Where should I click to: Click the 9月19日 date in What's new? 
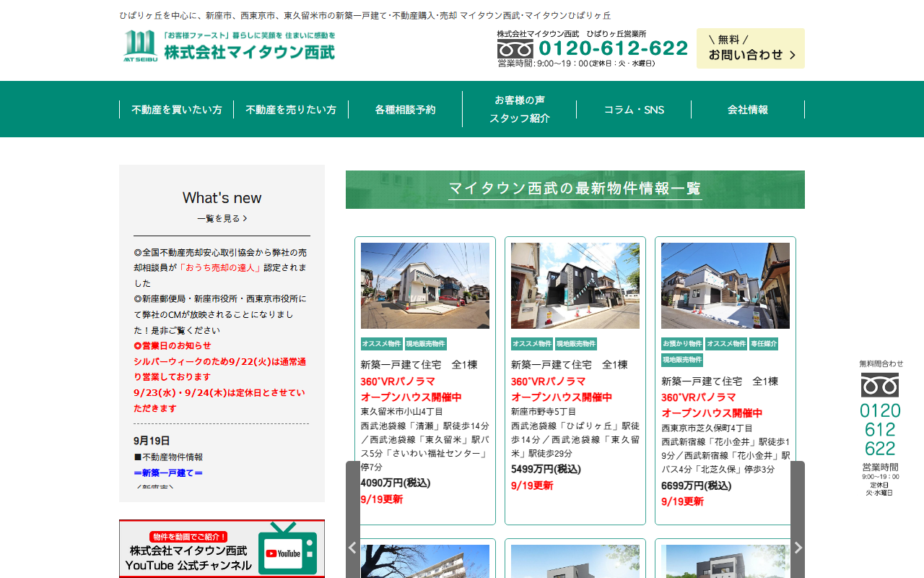pos(152,441)
